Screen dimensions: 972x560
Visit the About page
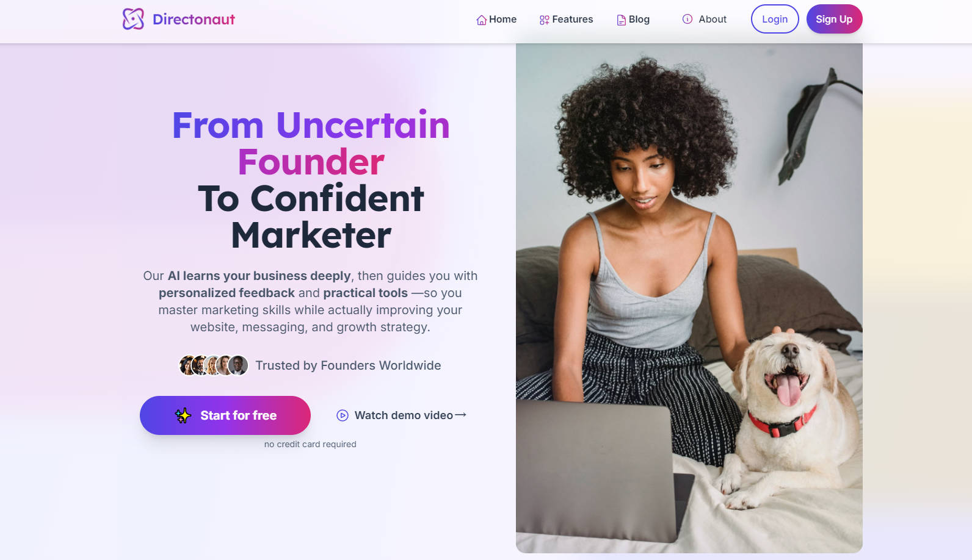click(x=704, y=20)
